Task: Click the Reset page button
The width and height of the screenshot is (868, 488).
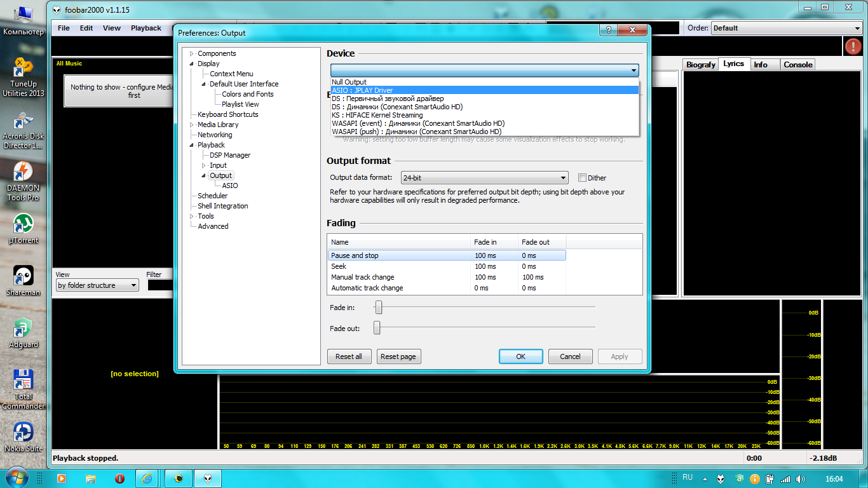Action: [x=398, y=356]
